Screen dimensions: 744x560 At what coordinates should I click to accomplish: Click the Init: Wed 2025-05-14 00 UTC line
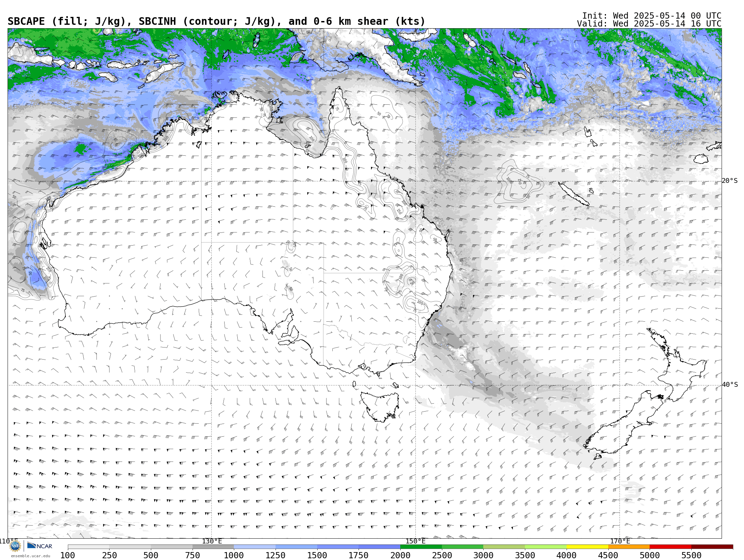coord(651,16)
